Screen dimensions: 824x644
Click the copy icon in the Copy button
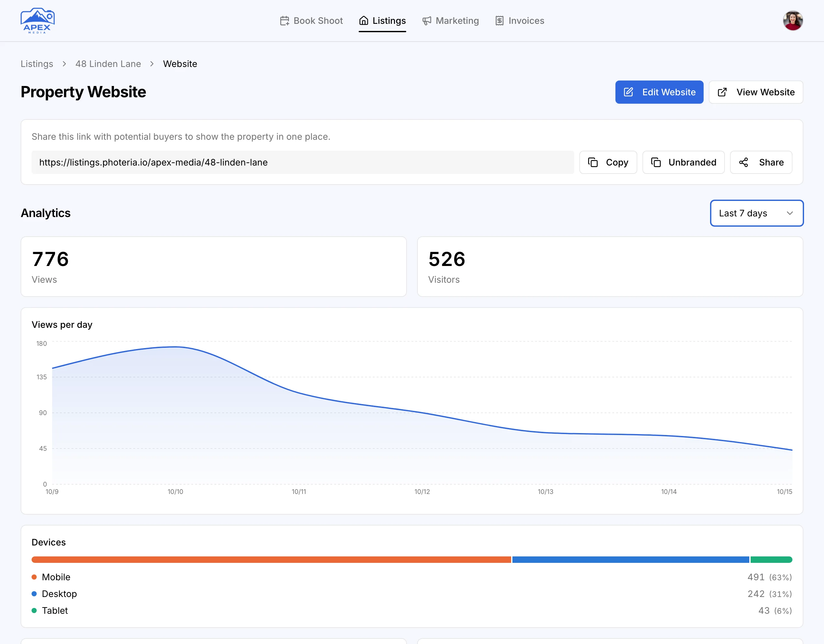(x=593, y=162)
